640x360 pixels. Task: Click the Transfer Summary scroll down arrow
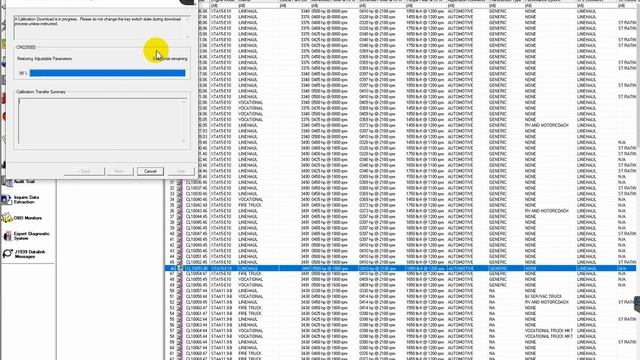coord(184,141)
